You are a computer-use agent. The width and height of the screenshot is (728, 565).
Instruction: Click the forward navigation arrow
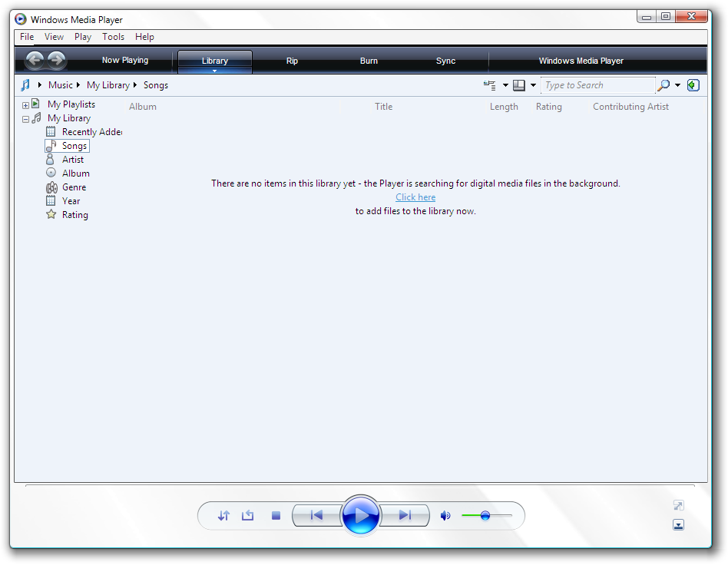click(57, 60)
